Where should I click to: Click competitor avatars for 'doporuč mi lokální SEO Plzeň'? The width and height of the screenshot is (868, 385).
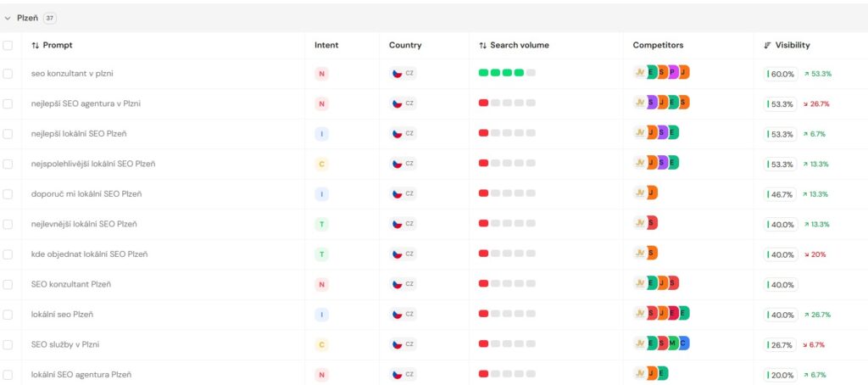tap(646, 192)
